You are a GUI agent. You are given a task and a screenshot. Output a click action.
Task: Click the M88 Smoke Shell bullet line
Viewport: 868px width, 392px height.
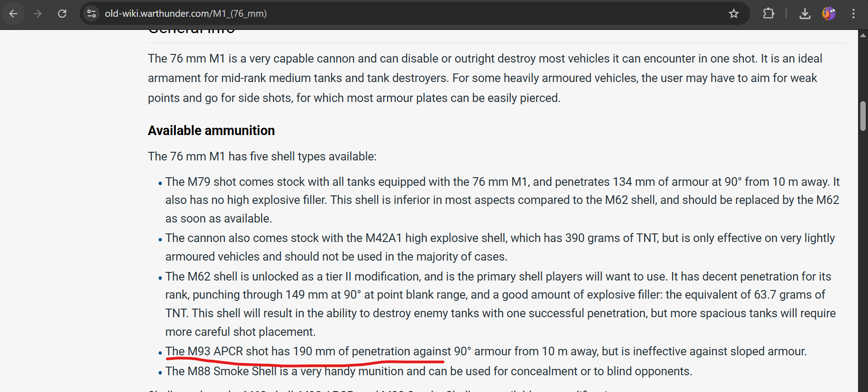(428, 371)
